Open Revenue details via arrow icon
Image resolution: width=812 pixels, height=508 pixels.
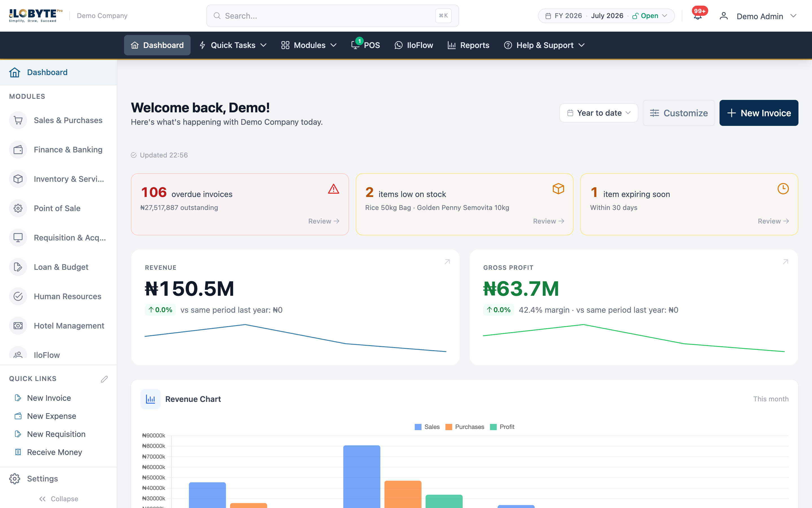tap(447, 262)
